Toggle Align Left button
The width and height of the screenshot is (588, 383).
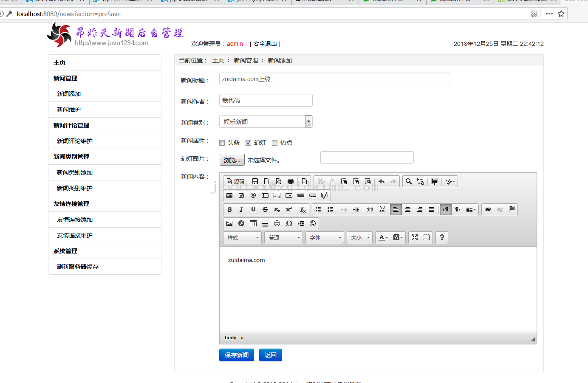click(396, 209)
